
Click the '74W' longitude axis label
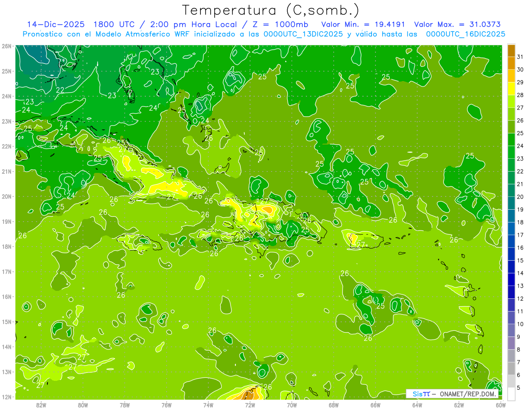click(208, 405)
